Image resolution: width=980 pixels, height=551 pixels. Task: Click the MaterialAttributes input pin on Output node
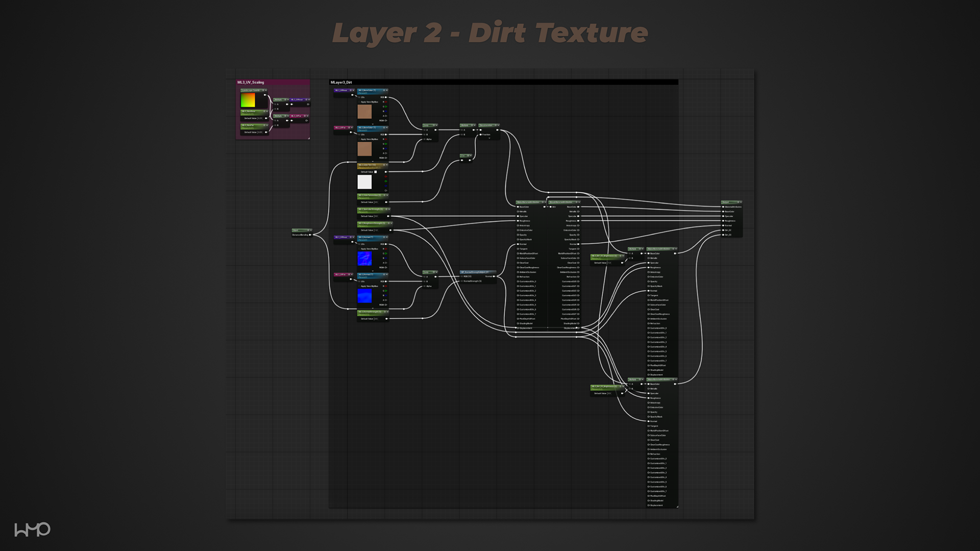point(723,207)
